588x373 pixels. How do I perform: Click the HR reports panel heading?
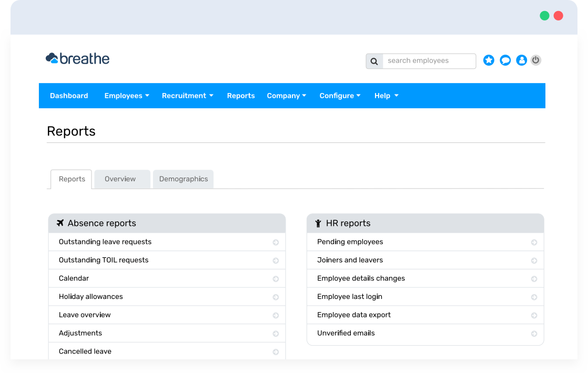point(425,223)
